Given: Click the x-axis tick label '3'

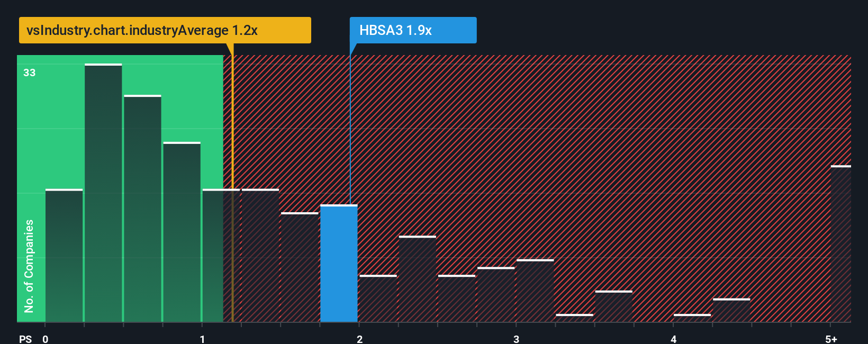Looking at the screenshot, I should click(x=516, y=339).
